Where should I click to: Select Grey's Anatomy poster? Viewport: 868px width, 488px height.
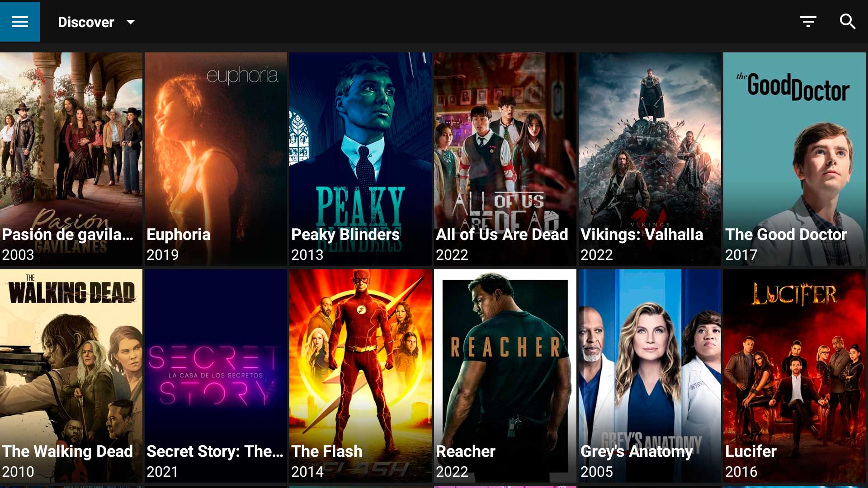650,376
